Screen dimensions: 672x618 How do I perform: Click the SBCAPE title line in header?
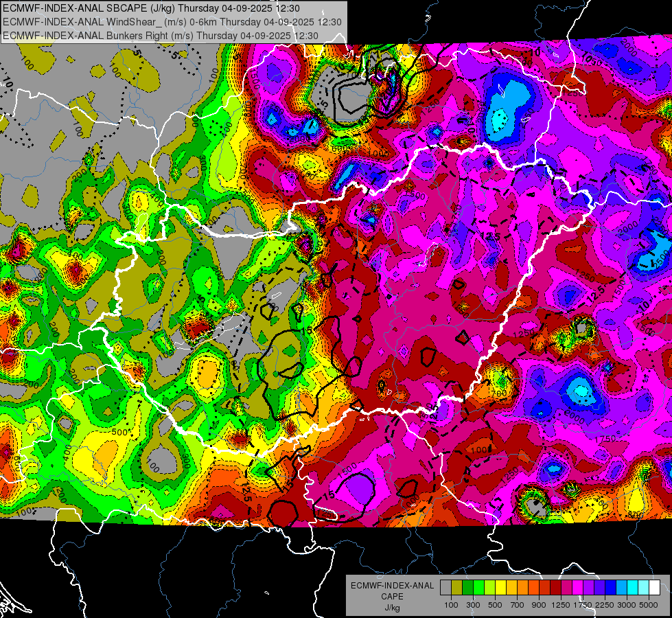[151, 8]
